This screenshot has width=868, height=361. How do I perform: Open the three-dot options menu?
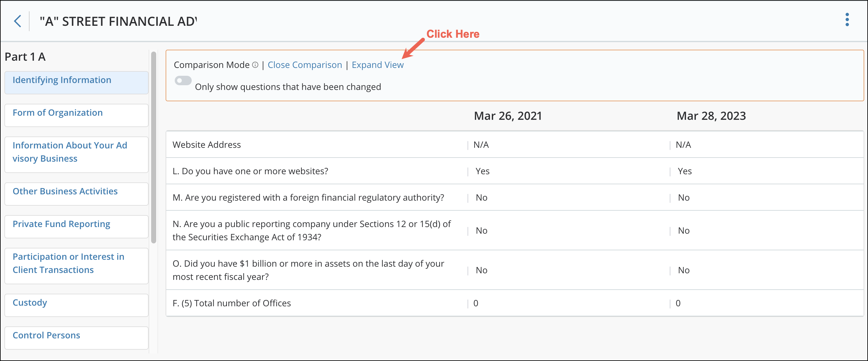[x=848, y=20]
